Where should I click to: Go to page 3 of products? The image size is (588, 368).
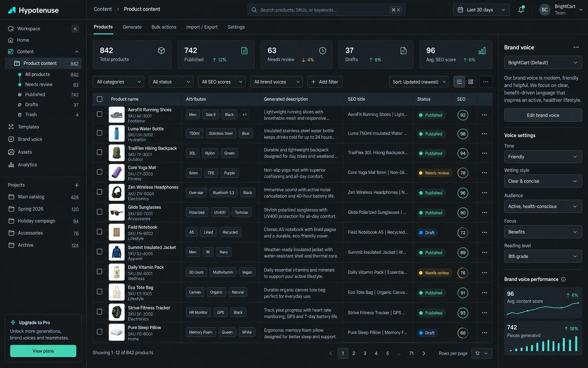(x=365, y=353)
